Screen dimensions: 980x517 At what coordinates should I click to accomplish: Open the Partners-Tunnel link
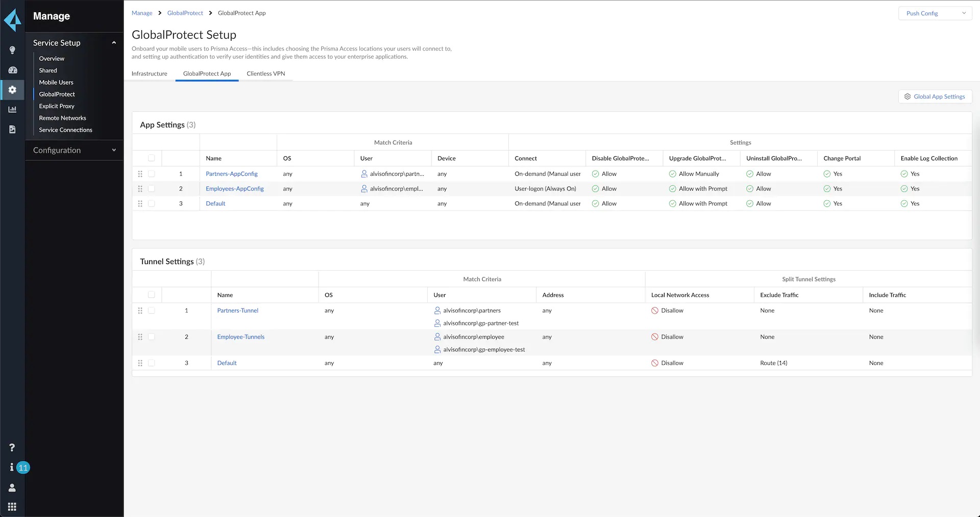tap(238, 311)
